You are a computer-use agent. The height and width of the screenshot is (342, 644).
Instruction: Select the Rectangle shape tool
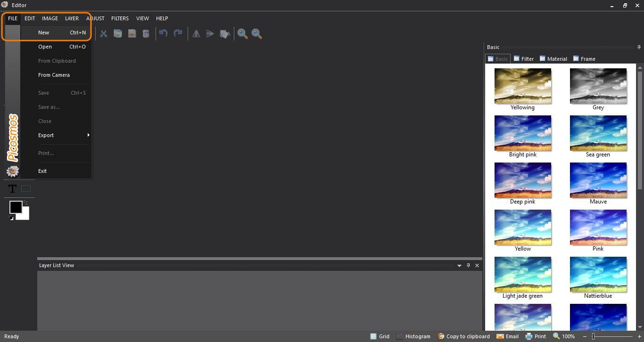pyautogui.click(x=26, y=188)
